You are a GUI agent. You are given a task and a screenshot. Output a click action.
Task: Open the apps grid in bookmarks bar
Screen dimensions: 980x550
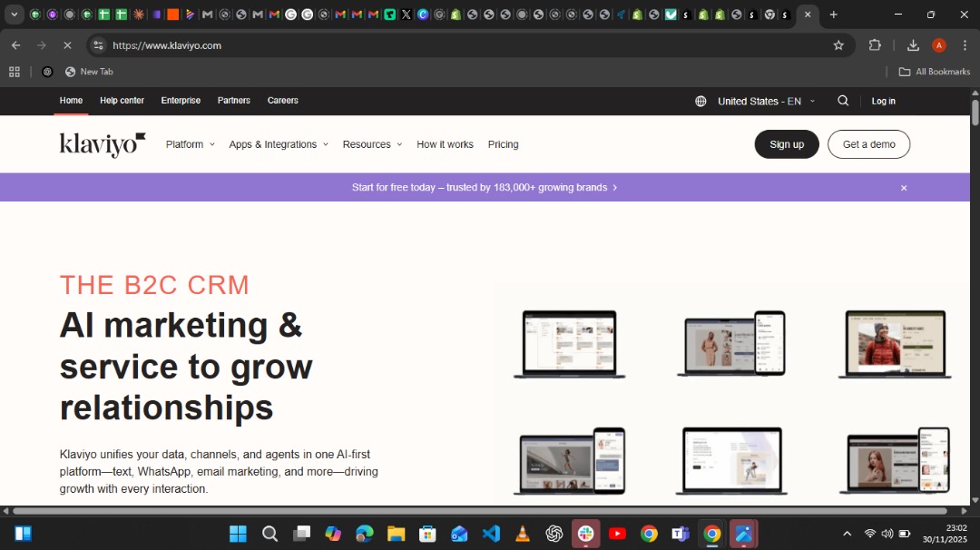tap(15, 72)
